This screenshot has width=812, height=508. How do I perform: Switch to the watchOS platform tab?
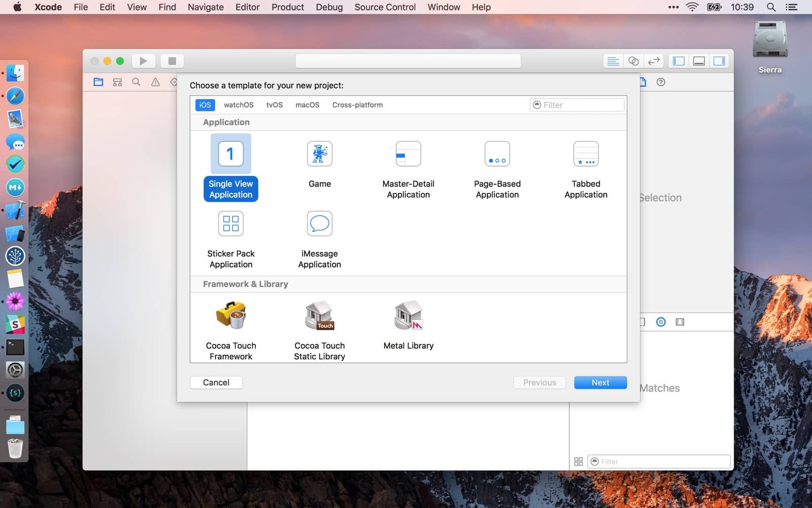[x=239, y=105]
